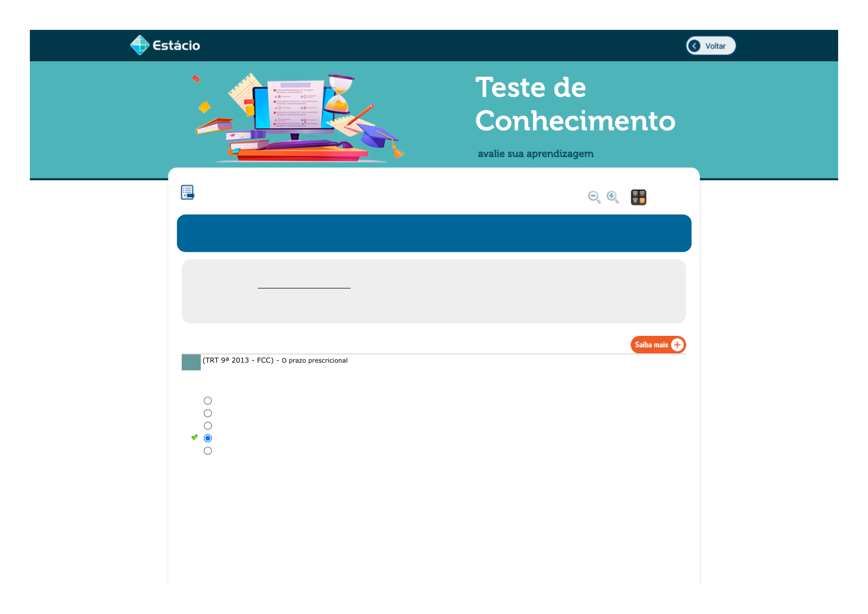Image resolution: width=868 pixels, height=614 pixels.
Task: Click the green checkmark beside the selected answer
Action: pos(195,437)
